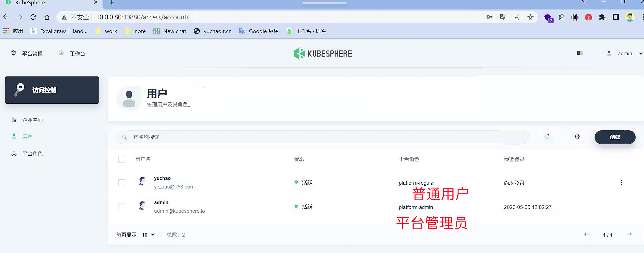Select the yuchao user checkbox

pos(122,182)
